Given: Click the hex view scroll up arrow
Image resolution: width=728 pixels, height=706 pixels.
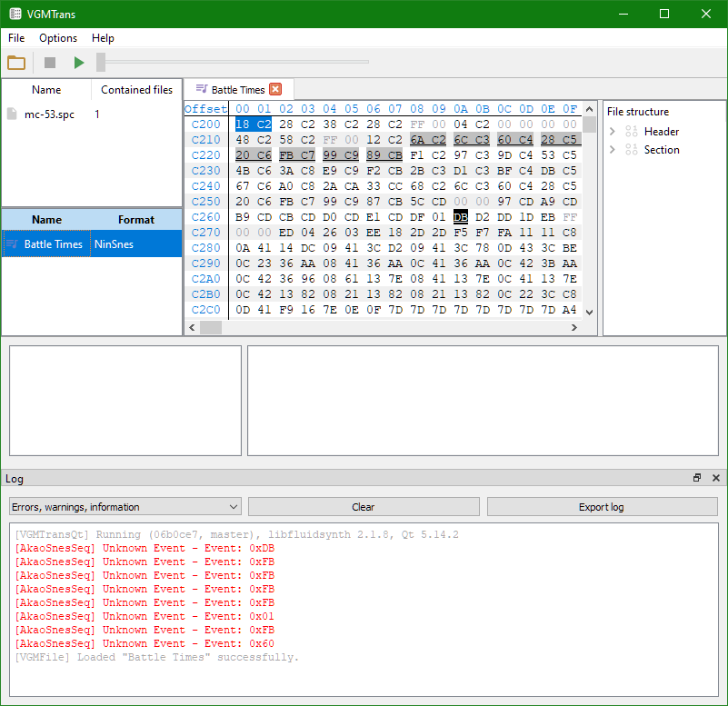Looking at the screenshot, I should [589, 110].
